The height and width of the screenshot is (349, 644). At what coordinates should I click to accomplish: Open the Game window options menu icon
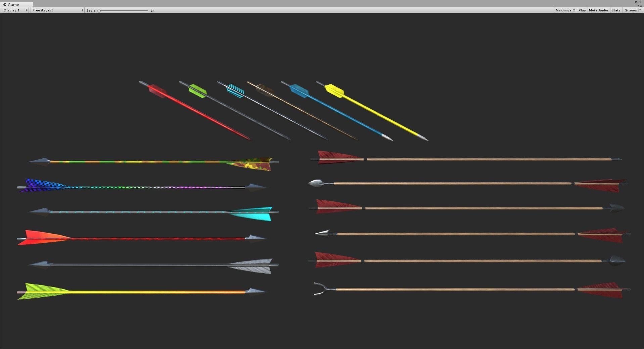(640, 6)
